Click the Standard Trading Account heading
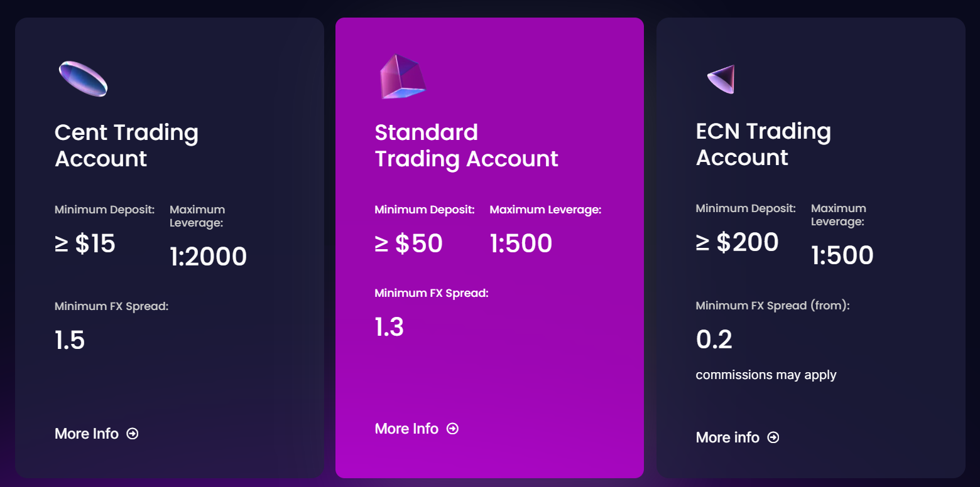Viewport: 980px width, 487px height. pos(466,146)
